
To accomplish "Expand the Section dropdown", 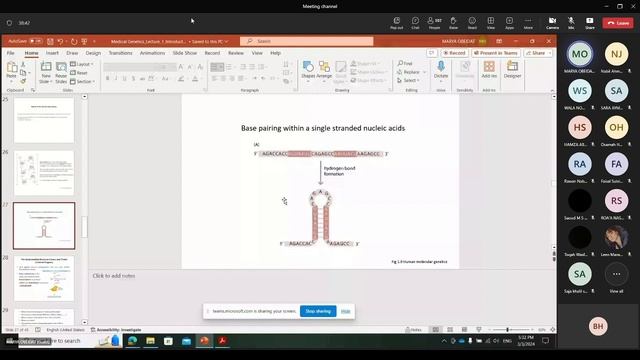I will (x=83, y=82).
